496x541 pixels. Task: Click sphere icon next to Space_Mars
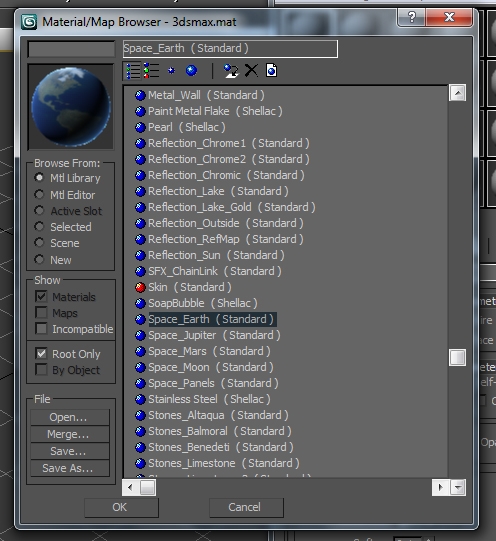140,352
